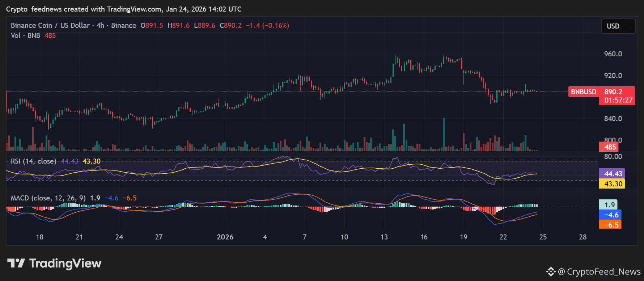644x281 pixels.
Task: Click date label 27 on the time axis
Action: click(159, 237)
